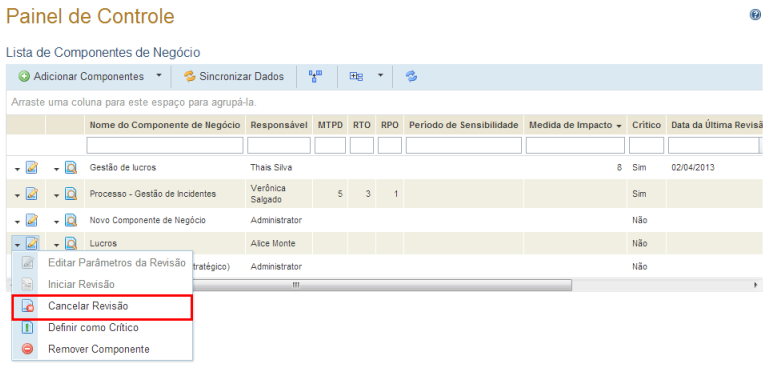This screenshot has width=768, height=367.
Task: Click the Verônica Salgado responsible cell
Action: (279, 194)
